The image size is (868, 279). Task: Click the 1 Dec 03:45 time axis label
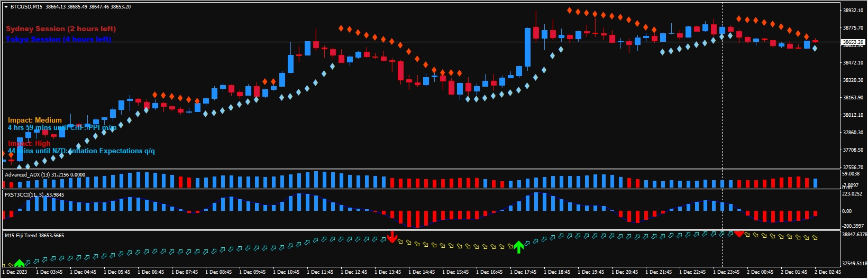point(49,272)
